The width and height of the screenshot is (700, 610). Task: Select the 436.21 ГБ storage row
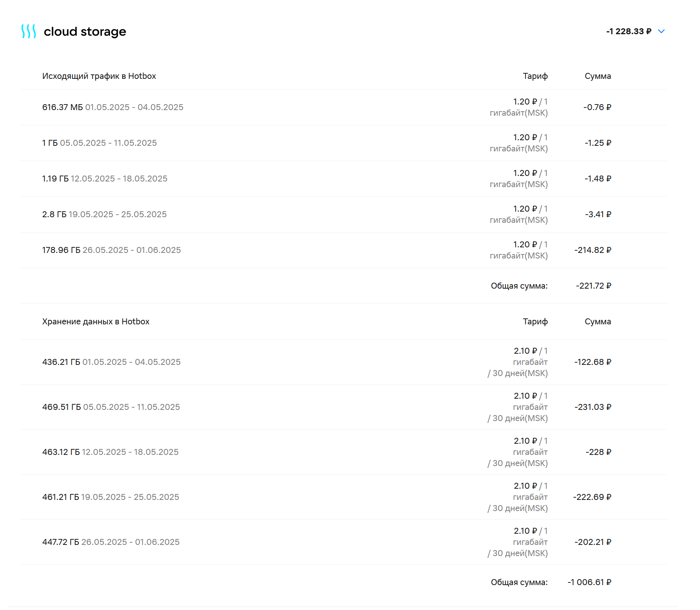tap(343, 362)
